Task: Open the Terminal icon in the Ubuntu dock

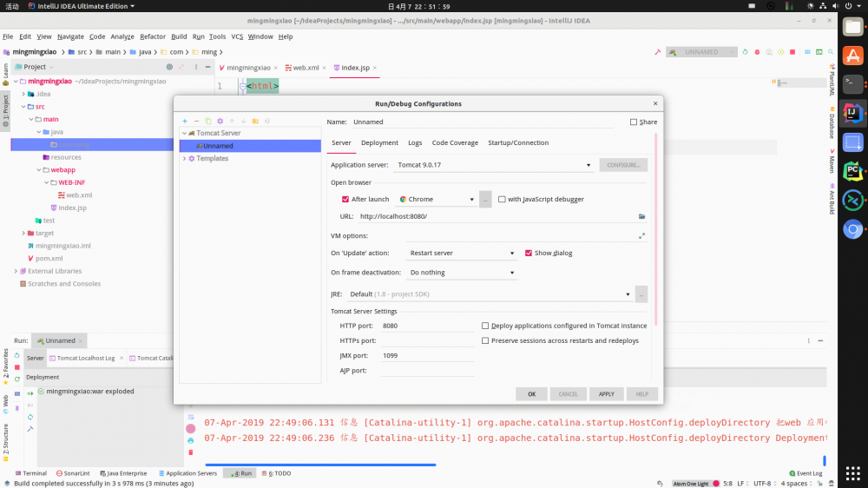Action: (852, 84)
